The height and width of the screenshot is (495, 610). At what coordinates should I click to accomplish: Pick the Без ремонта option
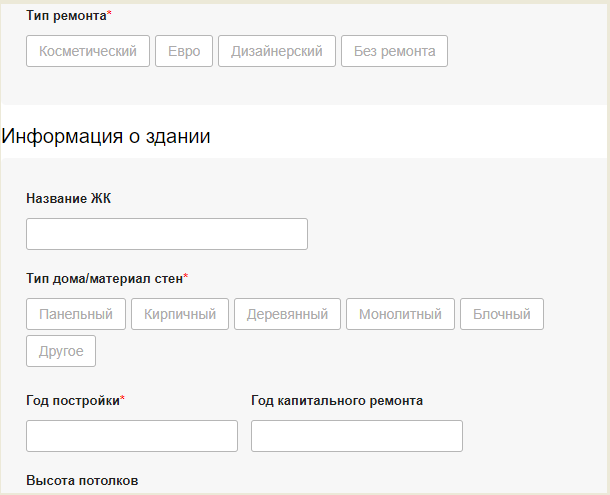tap(394, 51)
